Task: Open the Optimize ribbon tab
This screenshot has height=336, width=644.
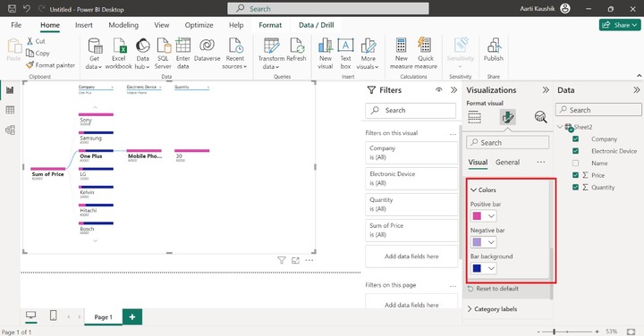Action: coord(199,25)
